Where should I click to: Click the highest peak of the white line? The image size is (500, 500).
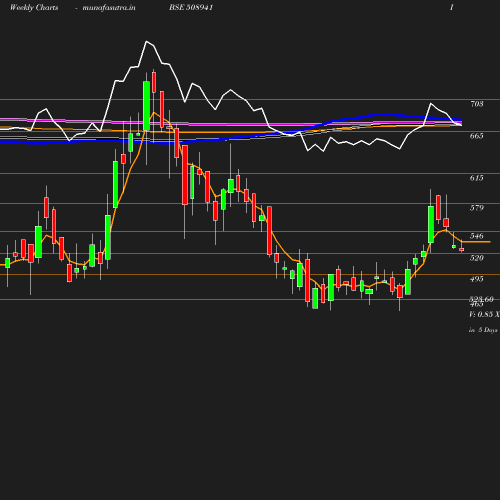pyautogui.click(x=146, y=41)
